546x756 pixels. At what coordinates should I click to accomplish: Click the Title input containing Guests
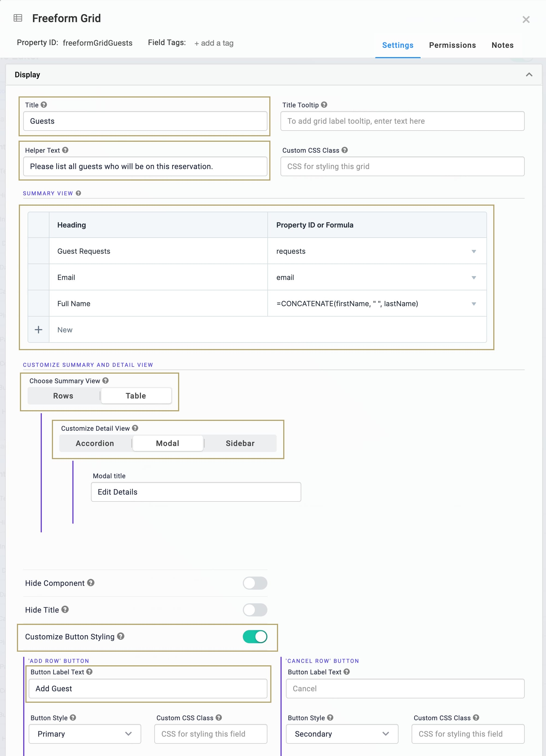pyautogui.click(x=145, y=121)
